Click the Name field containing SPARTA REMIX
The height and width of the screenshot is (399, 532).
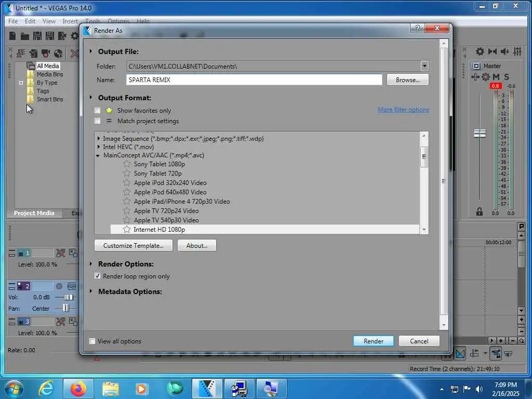254,79
